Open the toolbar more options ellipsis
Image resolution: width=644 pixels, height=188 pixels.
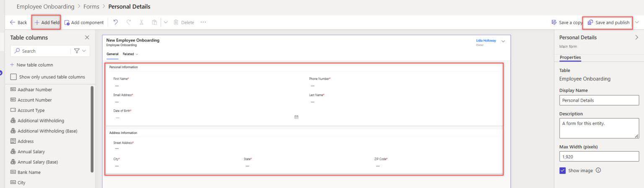[x=203, y=22]
